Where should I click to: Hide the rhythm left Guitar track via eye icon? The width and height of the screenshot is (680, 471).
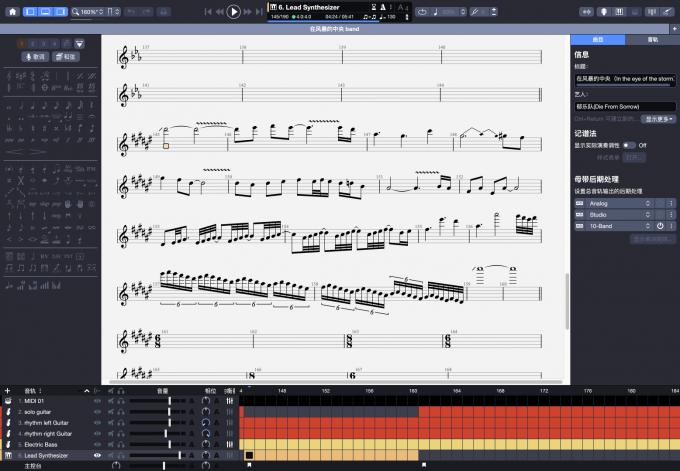(97, 422)
